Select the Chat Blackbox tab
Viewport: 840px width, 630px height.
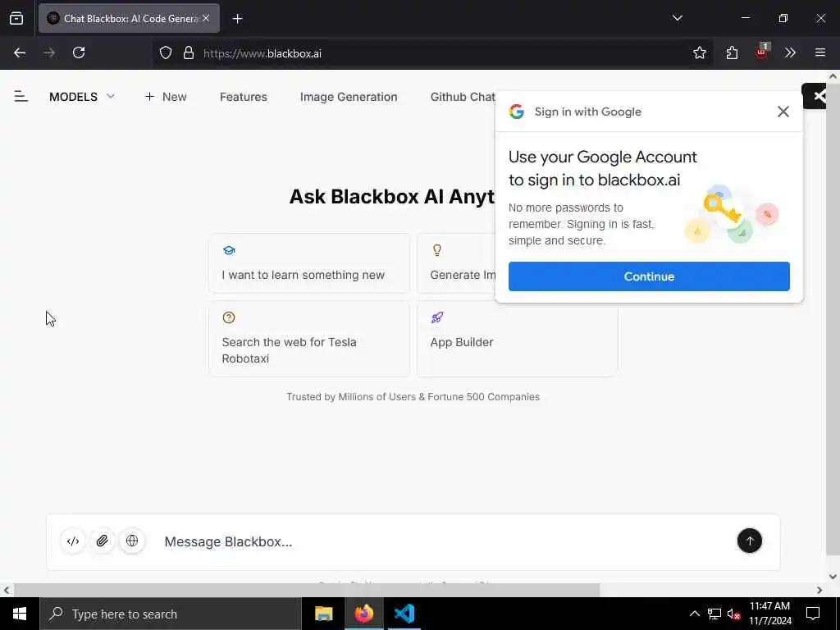(x=129, y=18)
